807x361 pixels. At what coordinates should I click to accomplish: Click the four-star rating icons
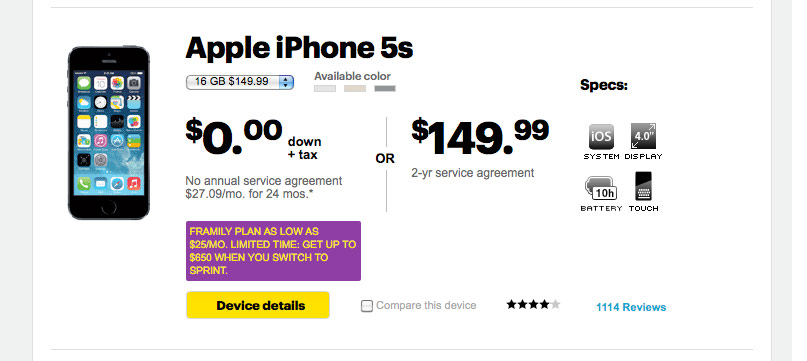point(533,305)
